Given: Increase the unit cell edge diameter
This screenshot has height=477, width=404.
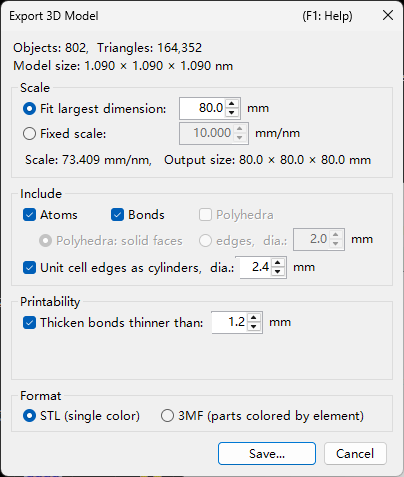Looking at the screenshot, I should click(x=278, y=263).
